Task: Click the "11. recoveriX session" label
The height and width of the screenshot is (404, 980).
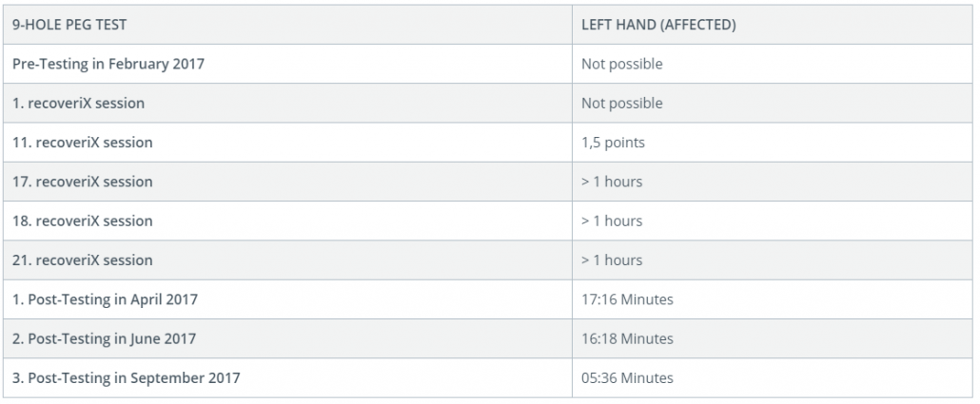Action: coord(83,143)
